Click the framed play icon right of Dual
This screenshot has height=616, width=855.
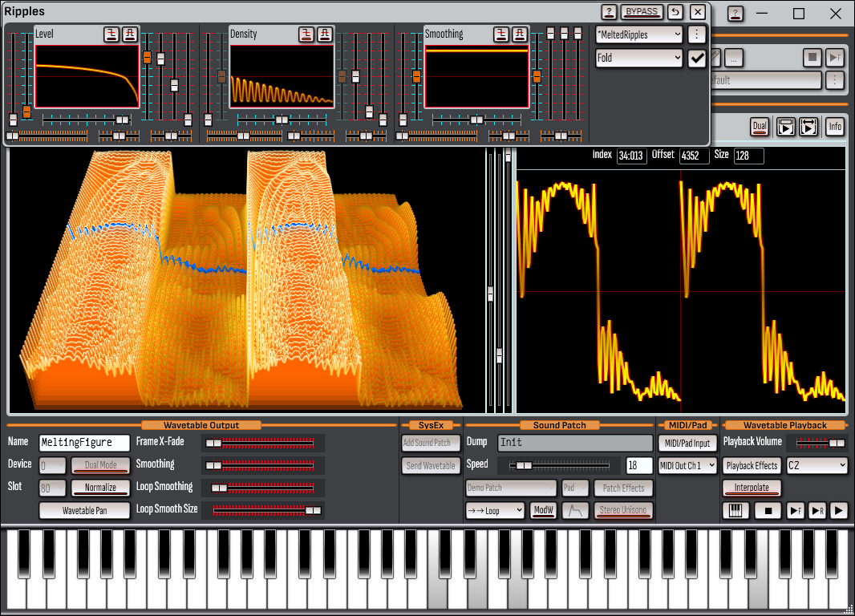[x=785, y=127]
